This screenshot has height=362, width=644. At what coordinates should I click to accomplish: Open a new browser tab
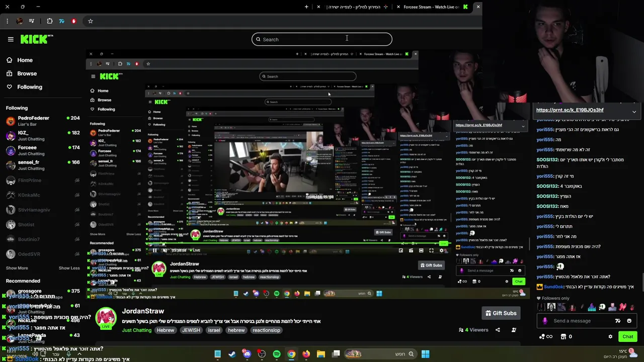coord(306,7)
